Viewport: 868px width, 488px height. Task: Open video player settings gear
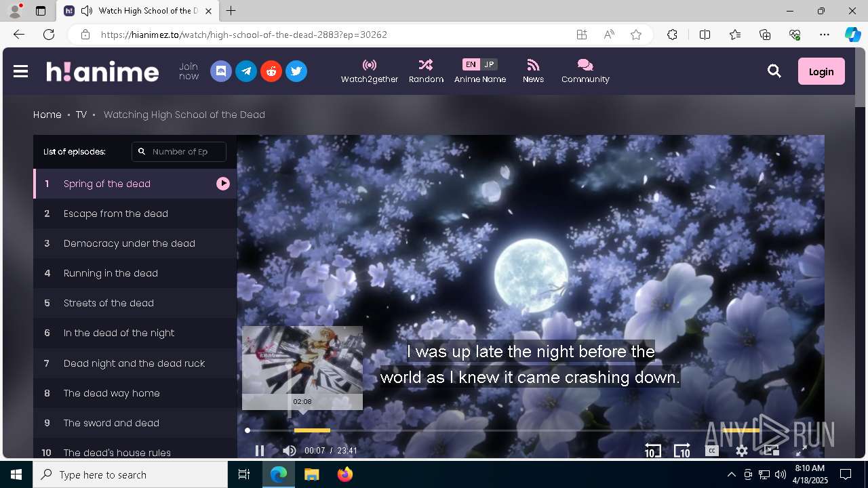(742, 450)
